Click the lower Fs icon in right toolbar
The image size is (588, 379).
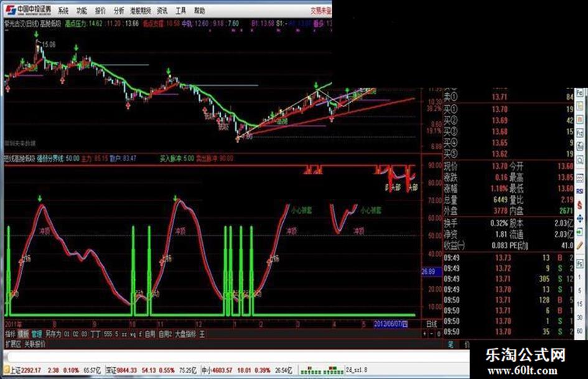tap(580, 264)
